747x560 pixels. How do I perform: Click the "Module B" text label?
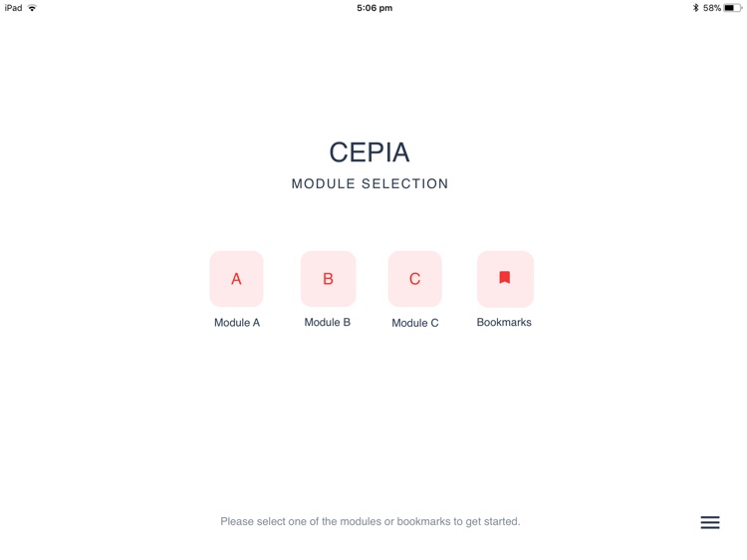tap(328, 323)
